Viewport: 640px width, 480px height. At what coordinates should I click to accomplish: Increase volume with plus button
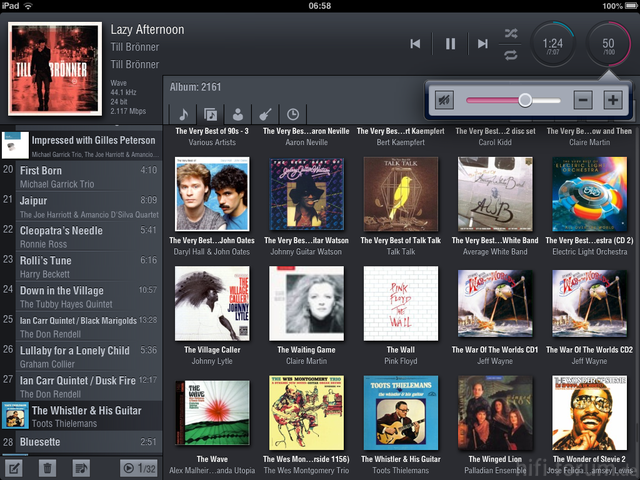click(613, 100)
